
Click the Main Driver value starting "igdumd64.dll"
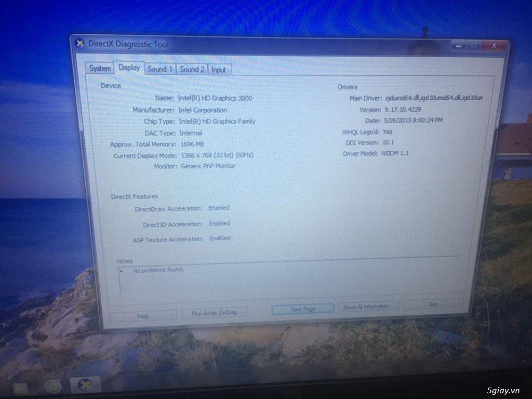coord(434,98)
